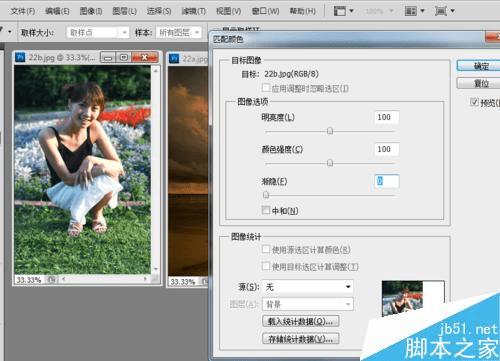Close the 22b.jpg document window
This screenshot has height=361, width=500.
click(x=145, y=58)
